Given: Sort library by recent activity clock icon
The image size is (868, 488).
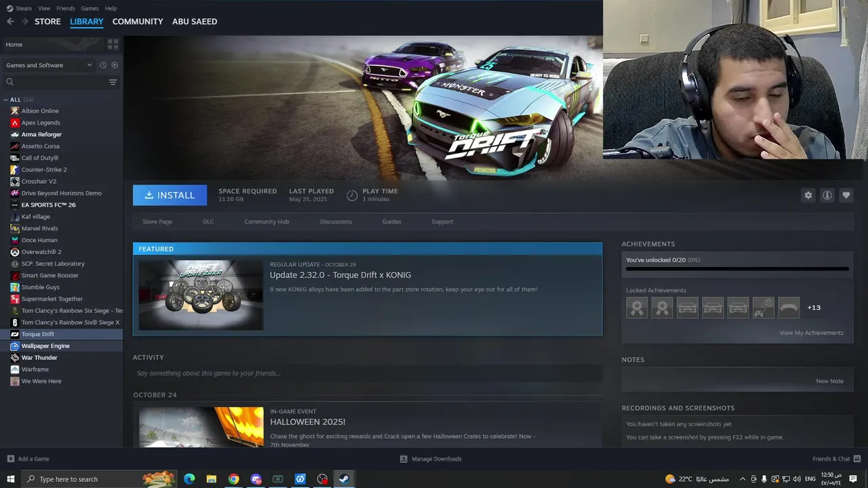Looking at the screenshot, I should click(x=103, y=65).
